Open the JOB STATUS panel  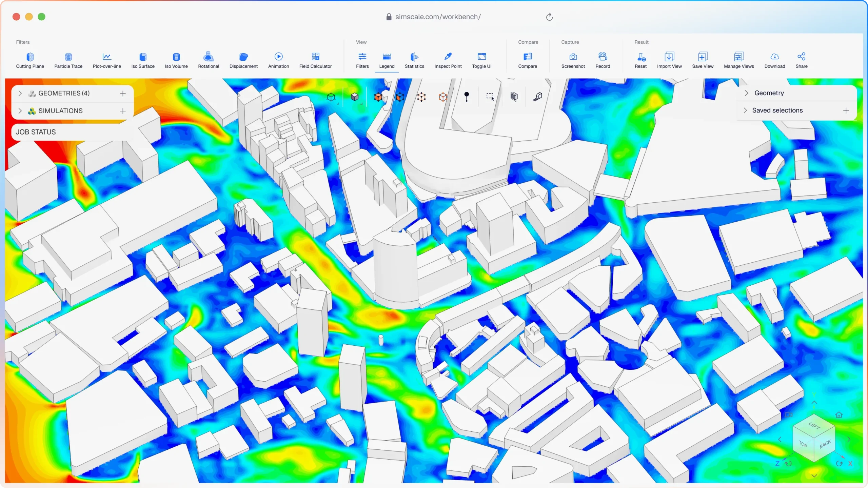[72, 132]
